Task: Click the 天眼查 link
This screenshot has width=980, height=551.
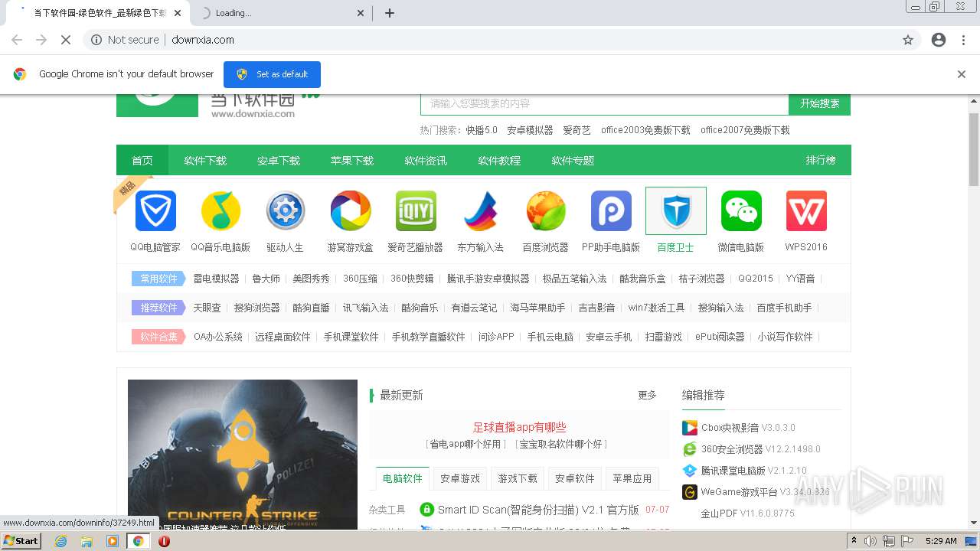Action: (x=207, y=308)
